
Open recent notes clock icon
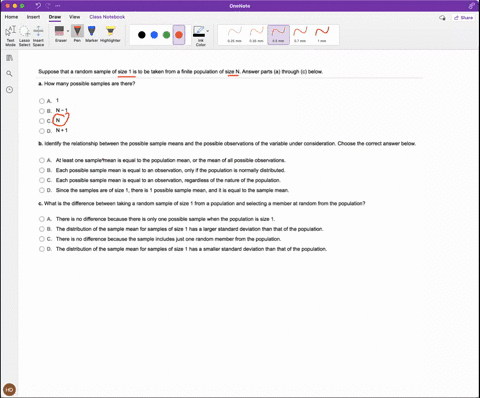[x=9, y=89]
